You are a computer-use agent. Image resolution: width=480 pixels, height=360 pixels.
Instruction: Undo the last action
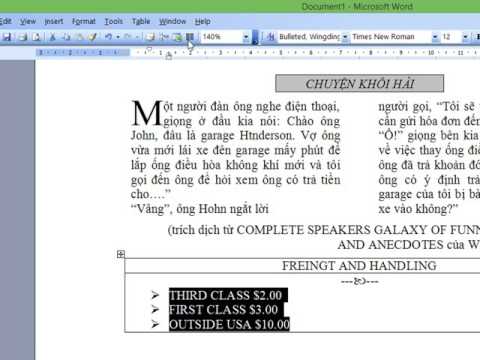pyautogui.click(x=108, y=37)
